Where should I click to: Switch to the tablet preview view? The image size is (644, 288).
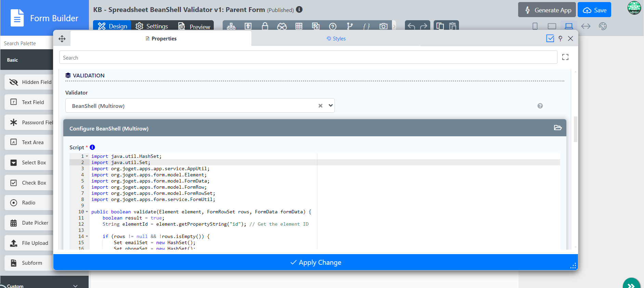coord(552,26)
